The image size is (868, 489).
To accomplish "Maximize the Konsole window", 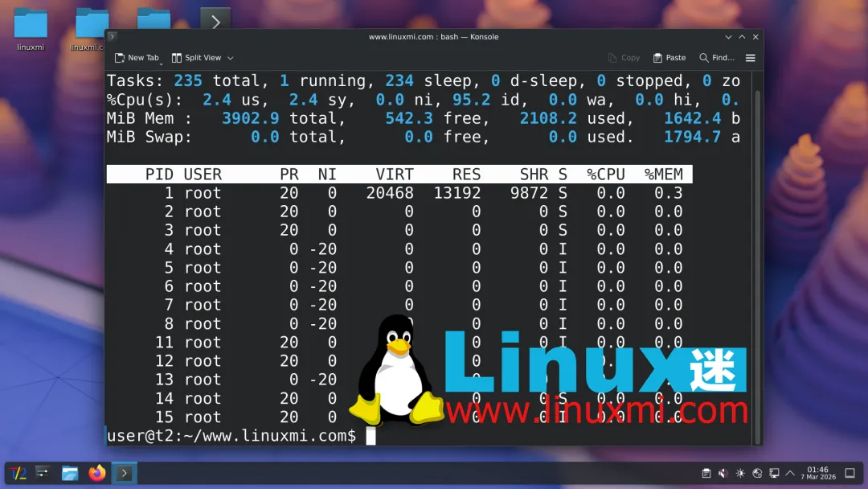I will coord(742,36).
